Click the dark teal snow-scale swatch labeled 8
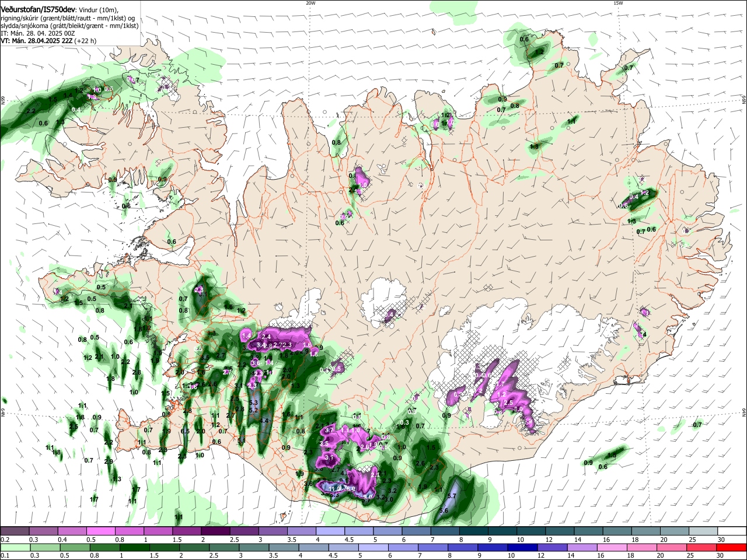 click(x=474, y=531)
